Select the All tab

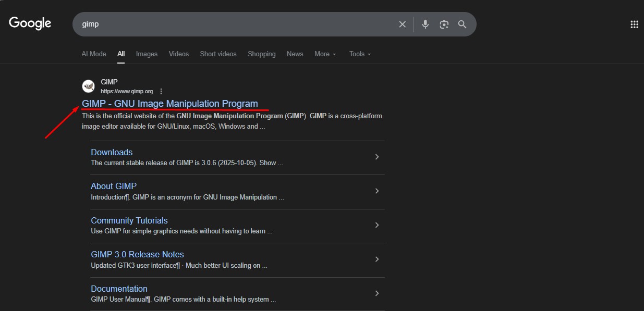(121, 54)
